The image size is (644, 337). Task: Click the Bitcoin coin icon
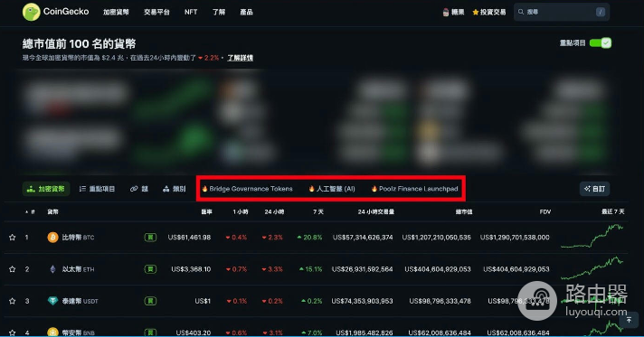coord(52,238)
